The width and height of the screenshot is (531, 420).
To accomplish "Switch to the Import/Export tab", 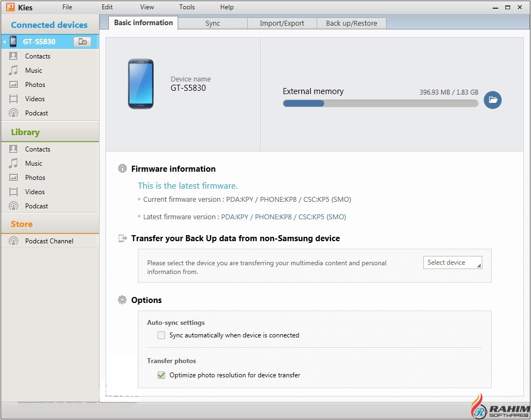I will (x=282, y=24).
